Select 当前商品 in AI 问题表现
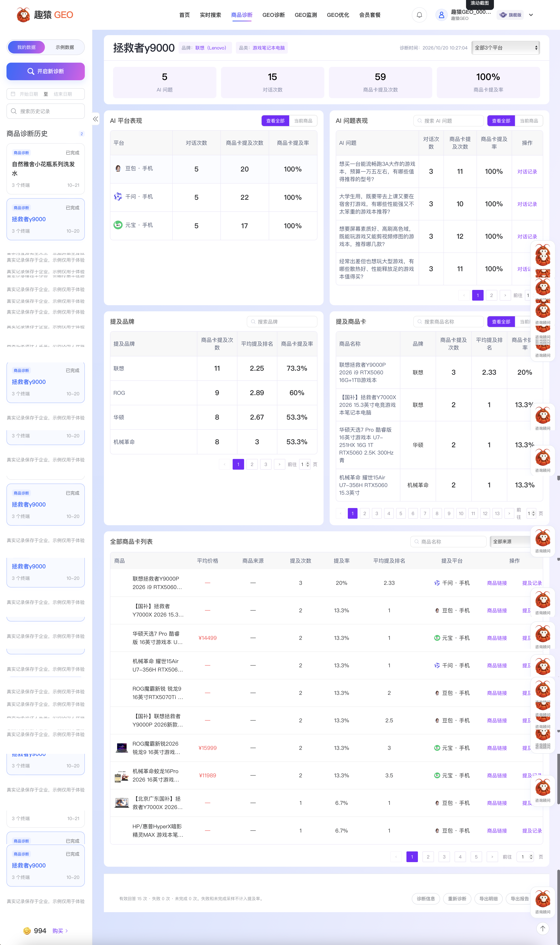Screen dimensions: 560x945 pos(529,121)
